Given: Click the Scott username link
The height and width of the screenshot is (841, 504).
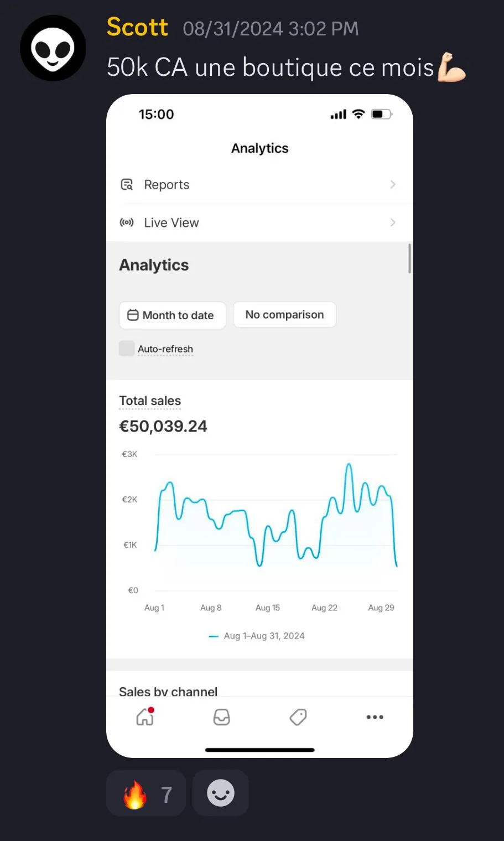Looking at the screenshot, I should point(137,27).
